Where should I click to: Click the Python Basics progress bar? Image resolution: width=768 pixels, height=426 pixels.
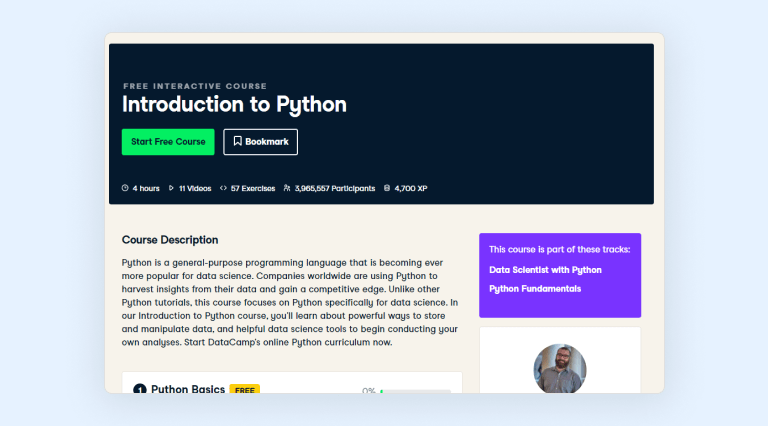[x=415, y=391]
